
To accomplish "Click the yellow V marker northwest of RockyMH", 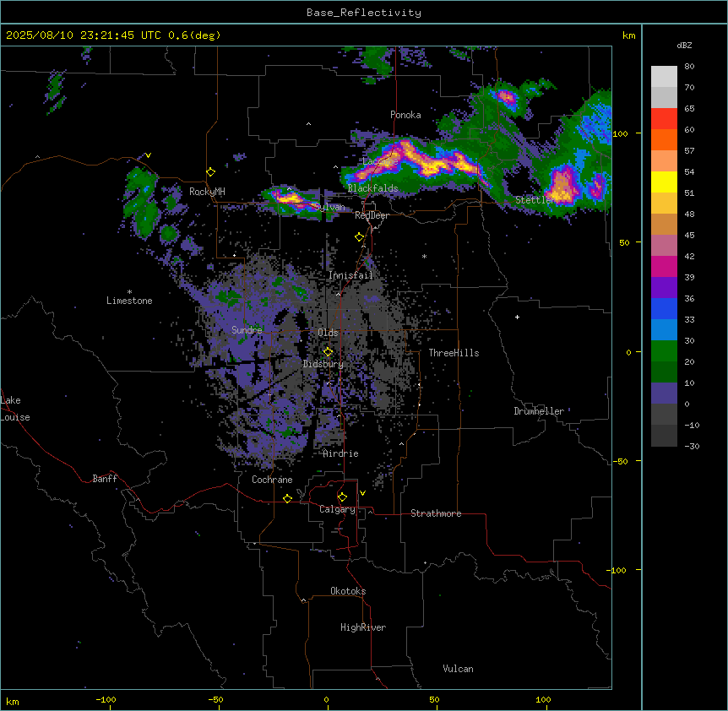I will (148, 155).
